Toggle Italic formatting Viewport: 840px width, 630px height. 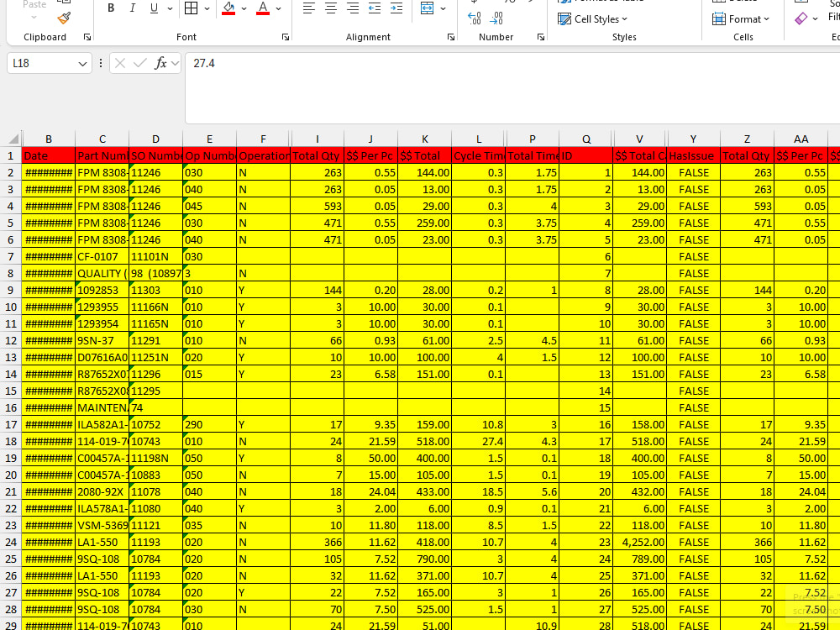coord(133,8)
